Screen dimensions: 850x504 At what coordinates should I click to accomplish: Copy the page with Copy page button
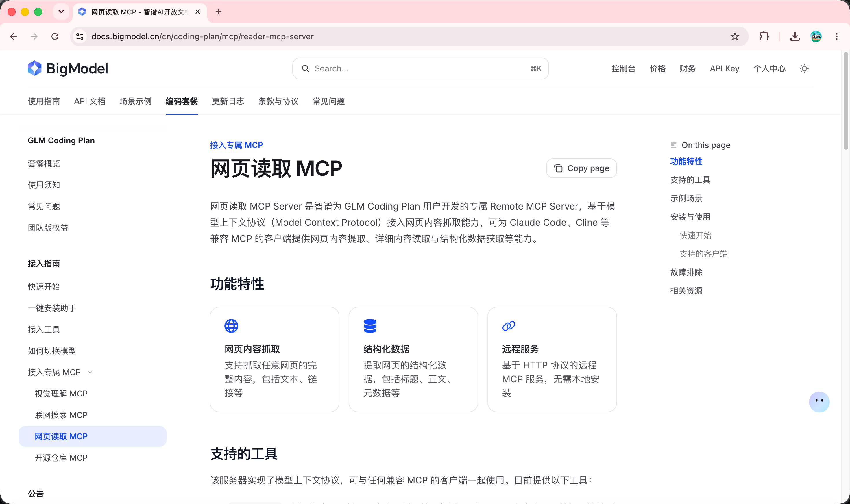(x=581, y=168)
